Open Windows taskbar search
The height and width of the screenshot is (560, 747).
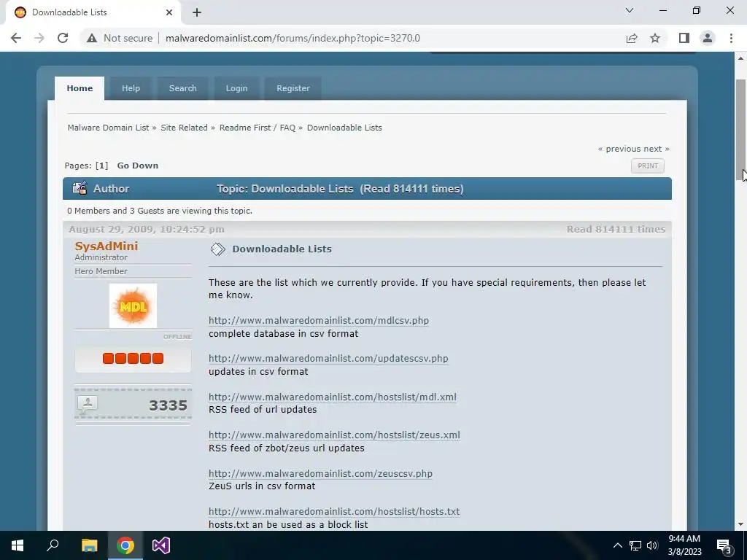pos(53,545)
